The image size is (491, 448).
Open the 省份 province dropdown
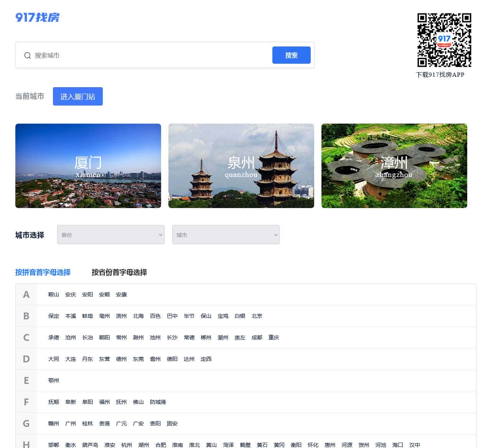click(110, 235)
